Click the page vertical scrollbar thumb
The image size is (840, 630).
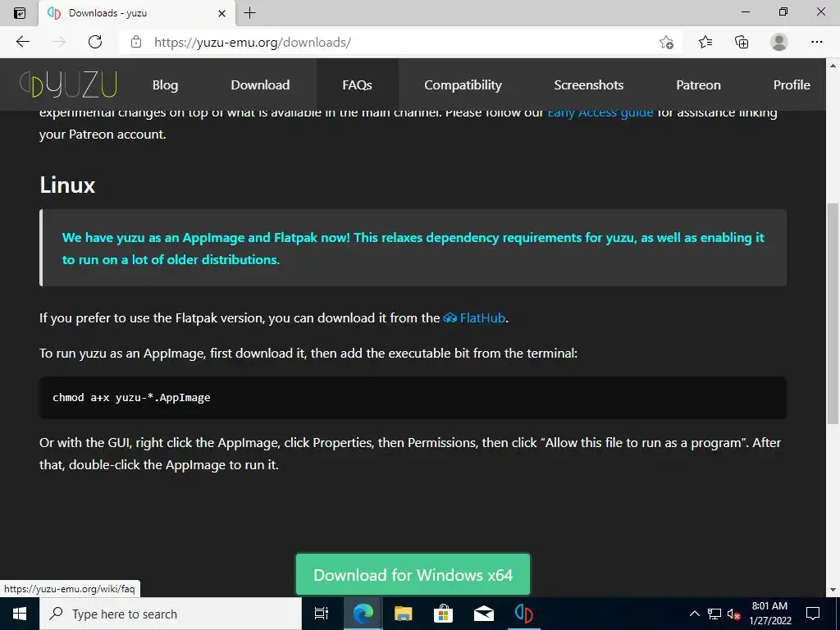(x=833, y=313)
